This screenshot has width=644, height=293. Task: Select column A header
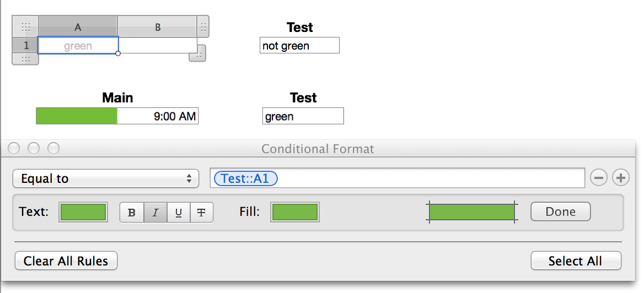tap(78, 27)
